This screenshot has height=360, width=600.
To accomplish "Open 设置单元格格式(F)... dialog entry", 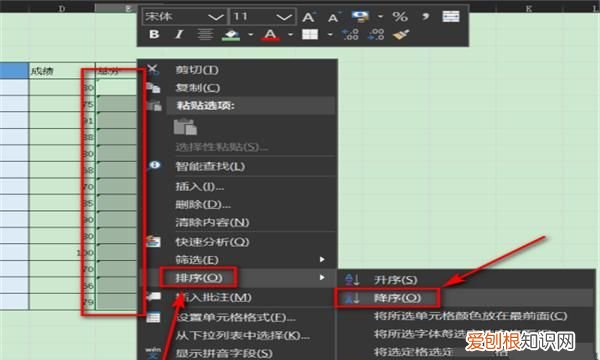I will tap(236, 318).
